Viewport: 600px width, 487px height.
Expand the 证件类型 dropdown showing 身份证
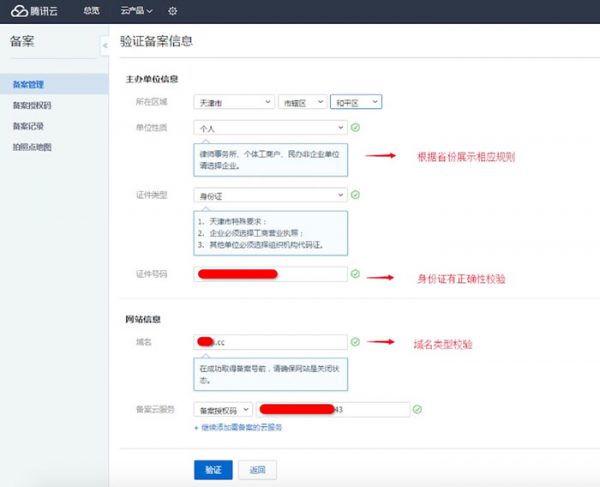271,195
